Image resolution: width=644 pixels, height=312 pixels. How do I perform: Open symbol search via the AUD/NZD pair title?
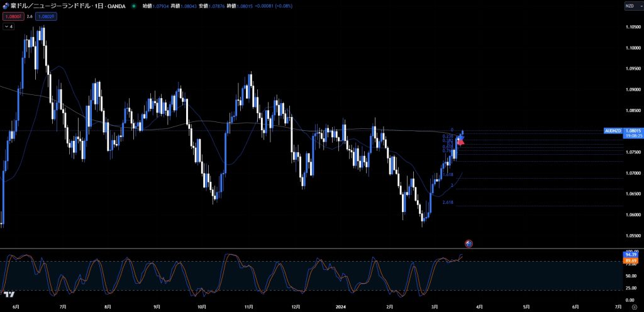pos(63,6)
